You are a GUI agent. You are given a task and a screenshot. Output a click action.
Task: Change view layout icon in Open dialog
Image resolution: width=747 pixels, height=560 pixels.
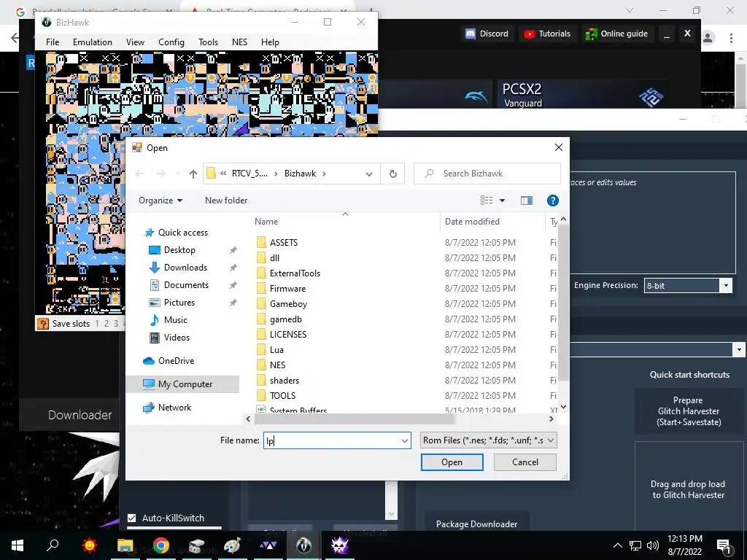(487, 201)
